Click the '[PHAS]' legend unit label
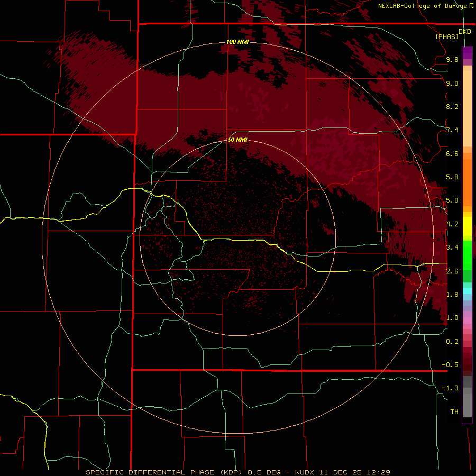Viewport: 476px width, 476px height. (x=447, y=36)
